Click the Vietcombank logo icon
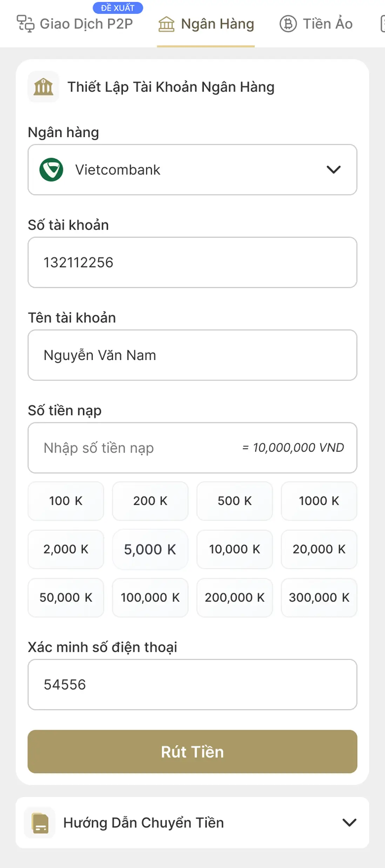385x868 pixels. 52,170
